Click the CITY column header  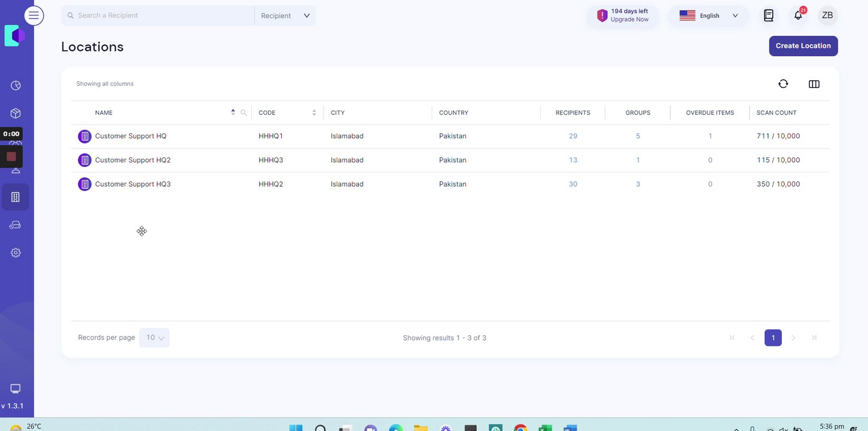pos(337,113)
